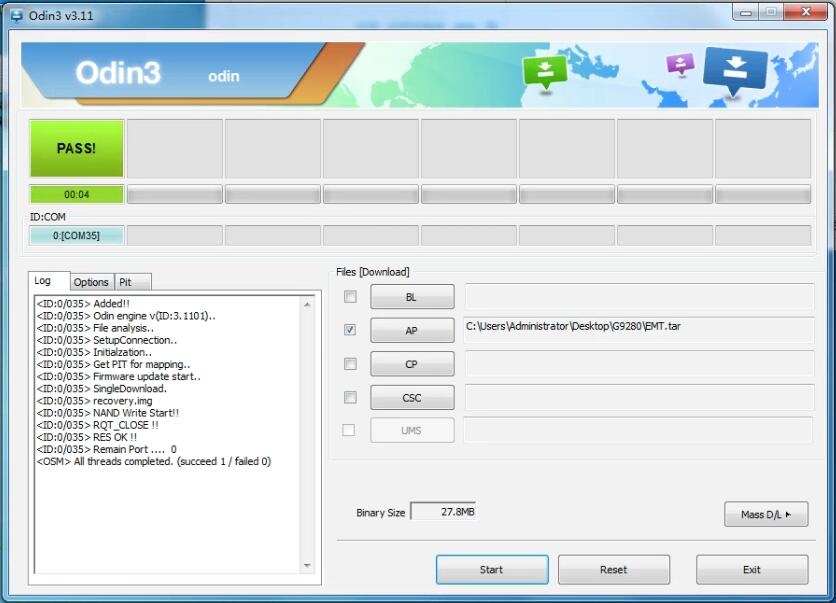Click the log scrollbar down arrow
The height and width of the screenshot is (603, 836).
coord(307,565)
